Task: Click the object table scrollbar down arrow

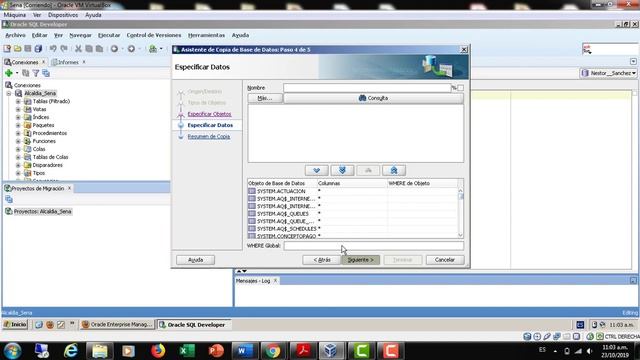Action: tap(460, 235)
